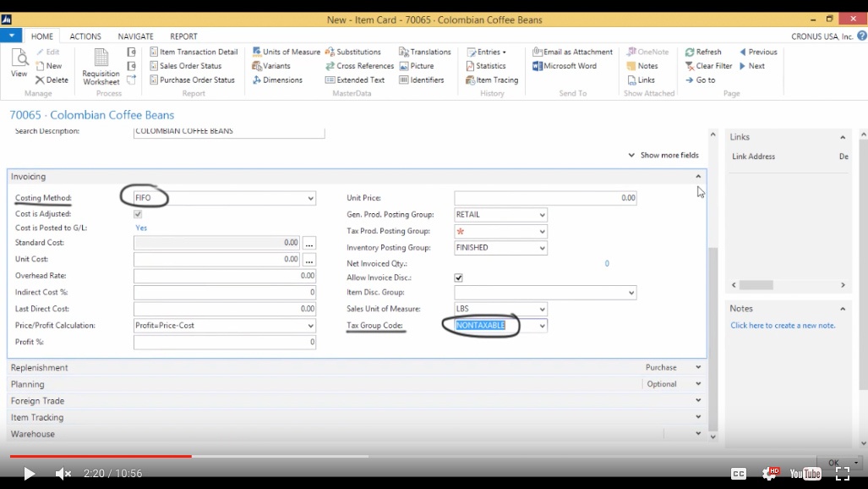868x489 pixels.
Task: Click the Clear Filter icon
Action: 690,66
